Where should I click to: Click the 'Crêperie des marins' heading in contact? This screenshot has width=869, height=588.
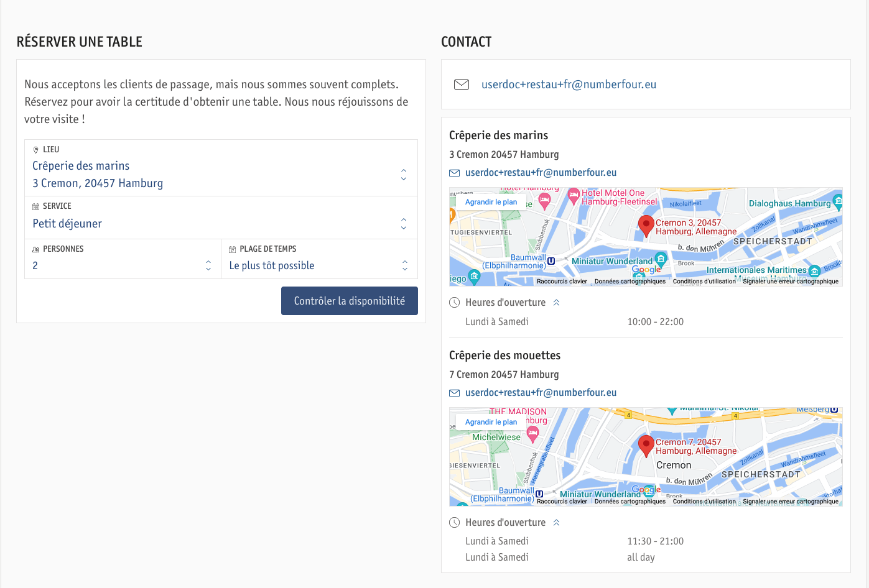[x=498, y=136]
